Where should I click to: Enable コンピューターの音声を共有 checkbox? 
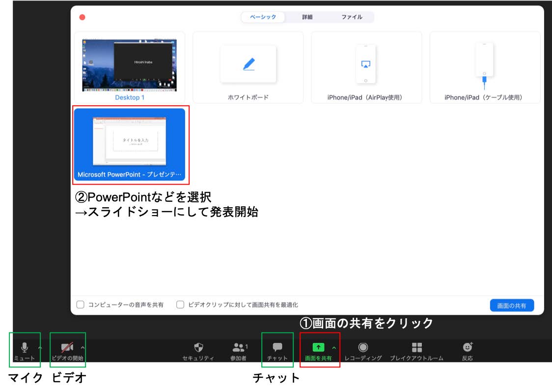tap(80, 305)
